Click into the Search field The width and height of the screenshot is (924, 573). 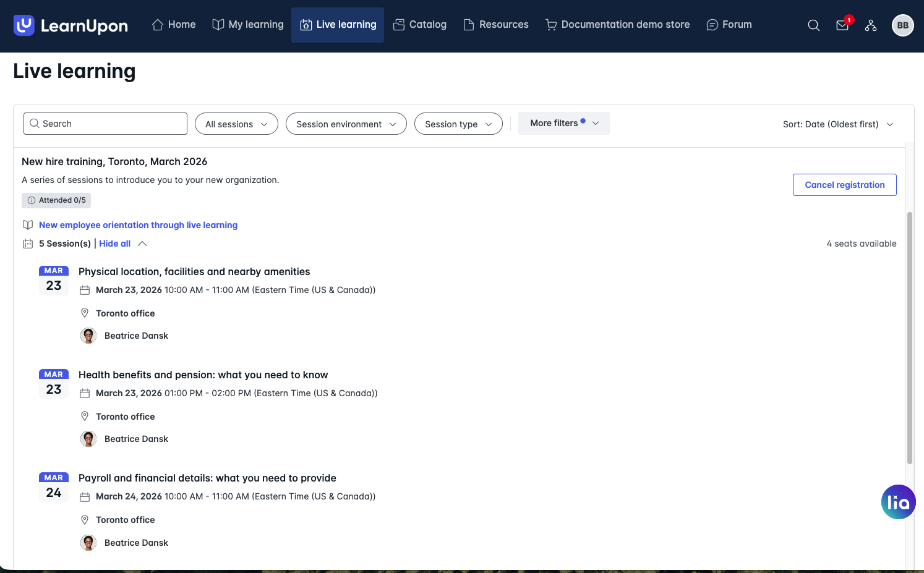pyautogui.click(x=105, y=124)
